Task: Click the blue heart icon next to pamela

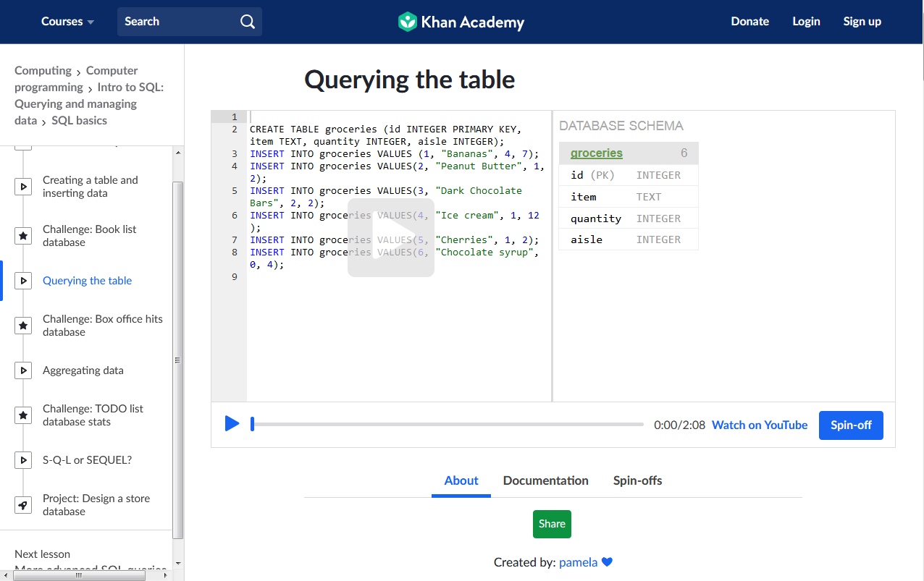Action: [x=607, y=562]
